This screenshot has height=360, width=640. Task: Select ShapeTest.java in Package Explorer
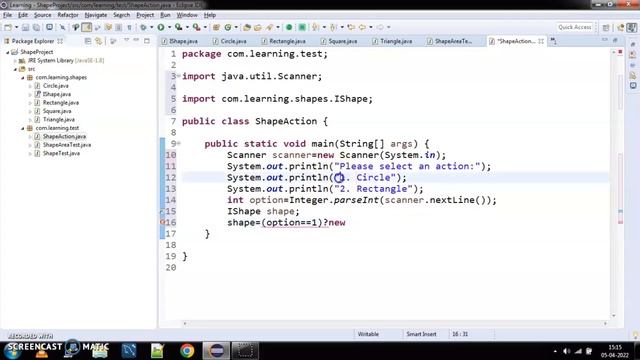coord(61,153)
